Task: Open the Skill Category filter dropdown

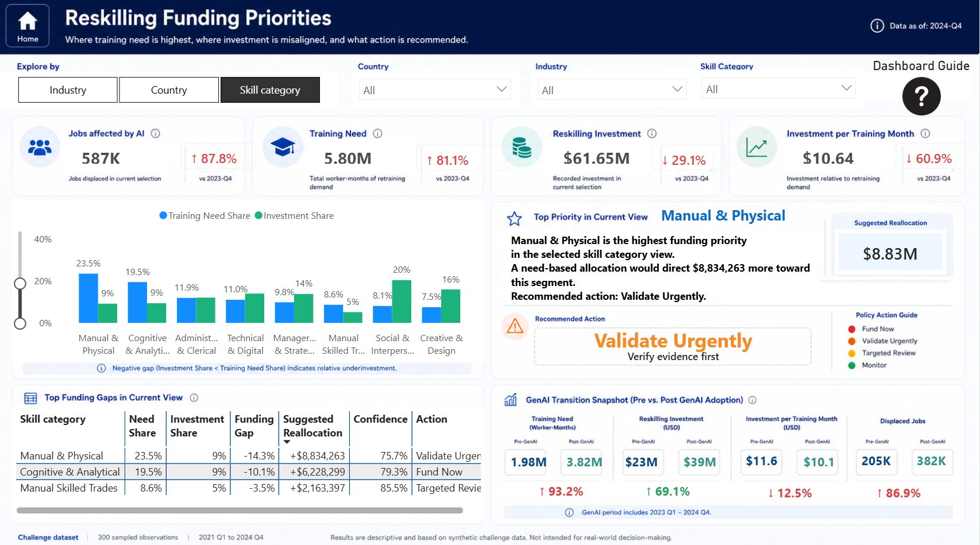Action: (778, 89)
